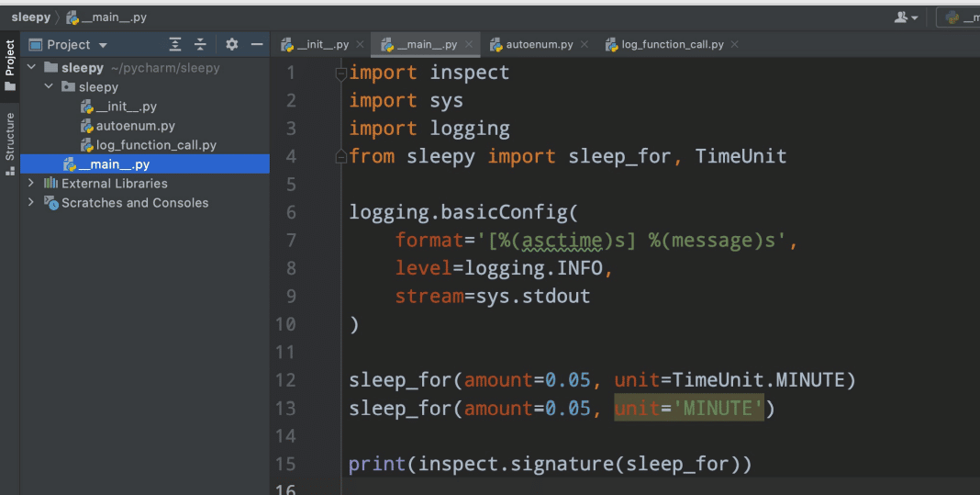980x495 pixels.
Task: Open Project panel settings gear
Action: click(x=231, y=44)
